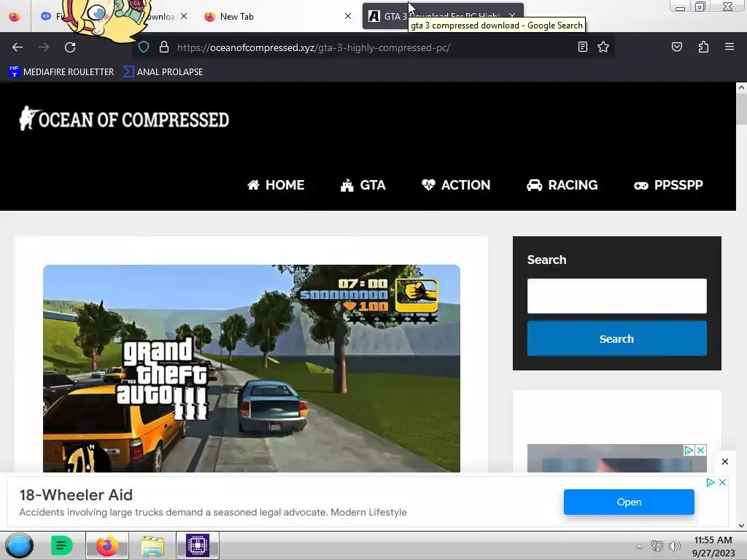Click the network icon in system tray
This screenshot has height=560, width=747.
pos(657,546)
